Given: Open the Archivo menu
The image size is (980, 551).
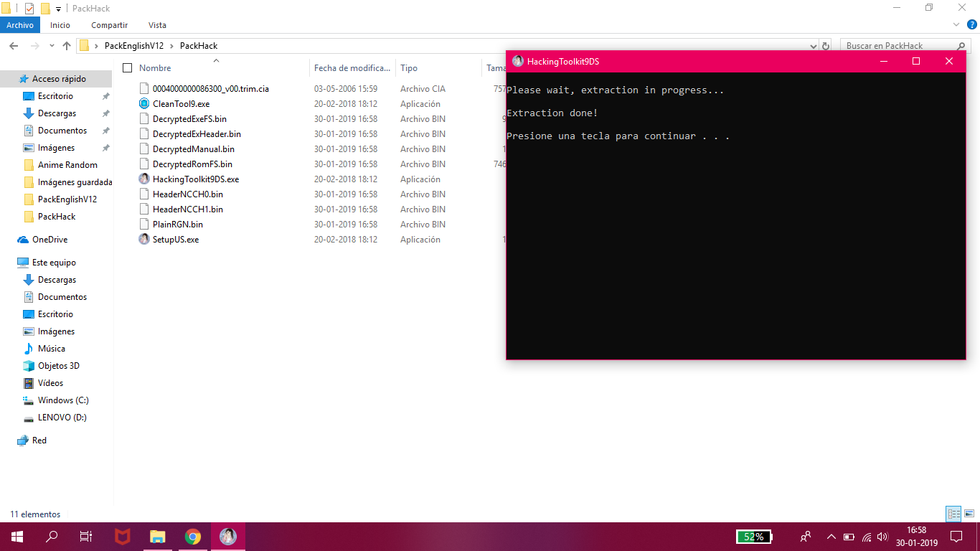Looking at the screenshot, I should (x=20, y=25).
